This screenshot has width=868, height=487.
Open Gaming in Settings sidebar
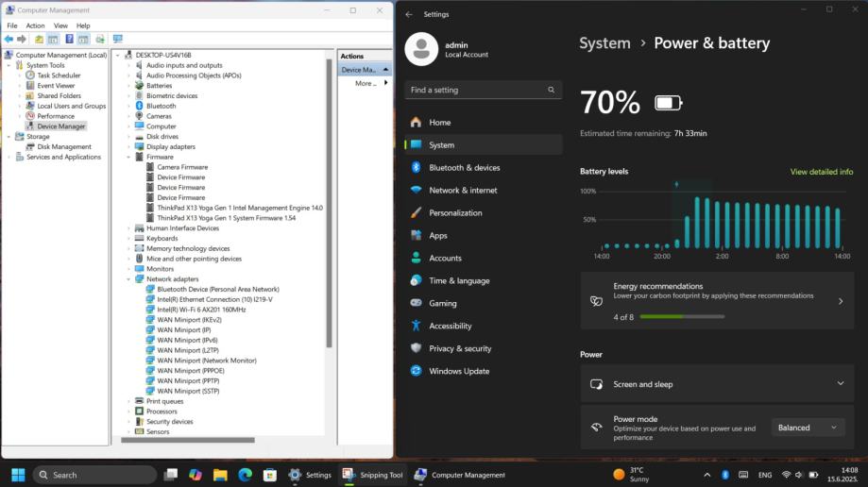484,304
